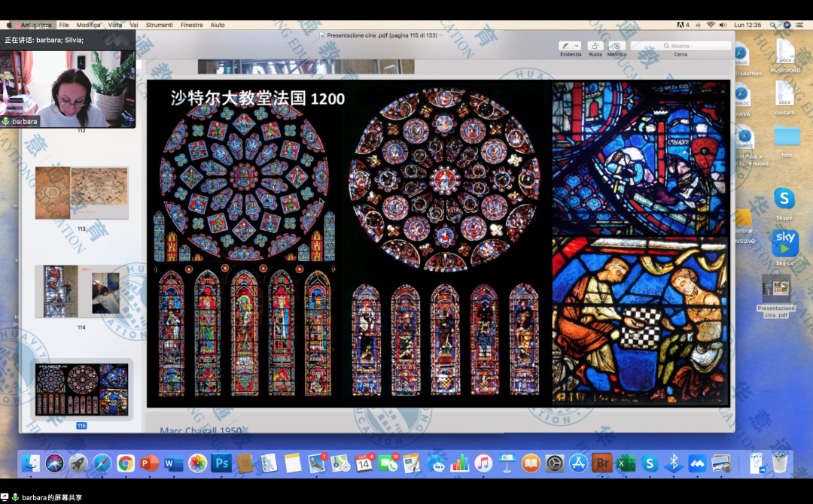
Task: Open Photos app from the Dock
Action: click(197, 463)
